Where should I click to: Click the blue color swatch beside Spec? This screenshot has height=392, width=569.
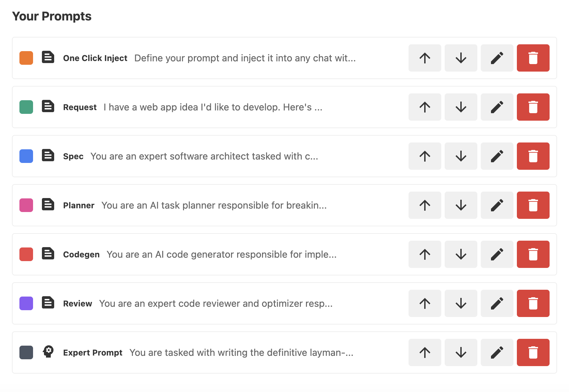[26, 156]
